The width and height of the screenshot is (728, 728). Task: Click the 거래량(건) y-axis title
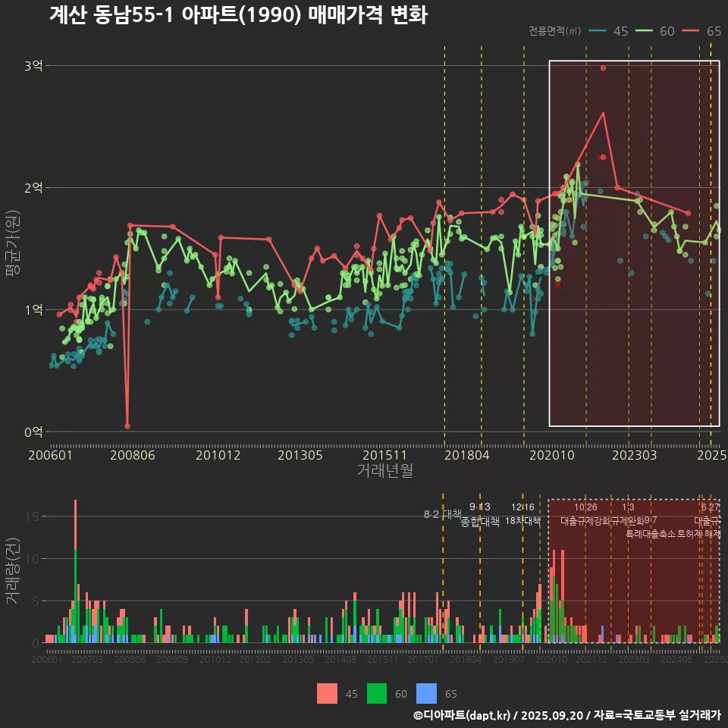point(12,571)
